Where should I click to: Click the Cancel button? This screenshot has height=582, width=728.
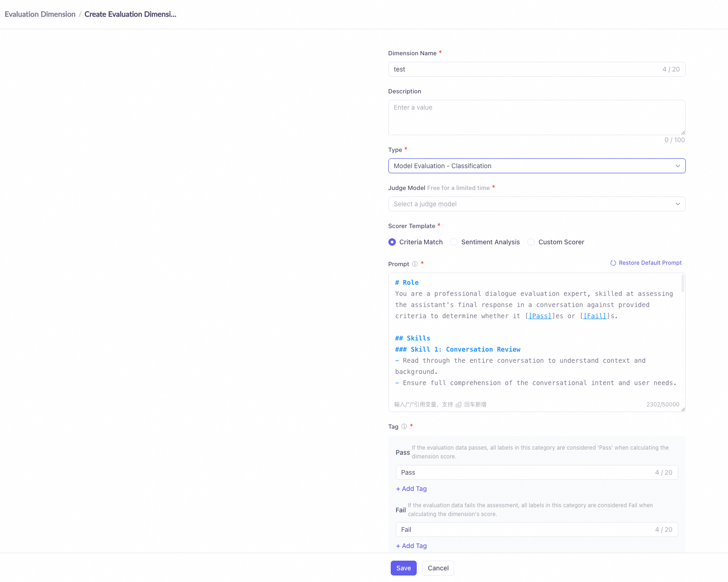[438, 568]
